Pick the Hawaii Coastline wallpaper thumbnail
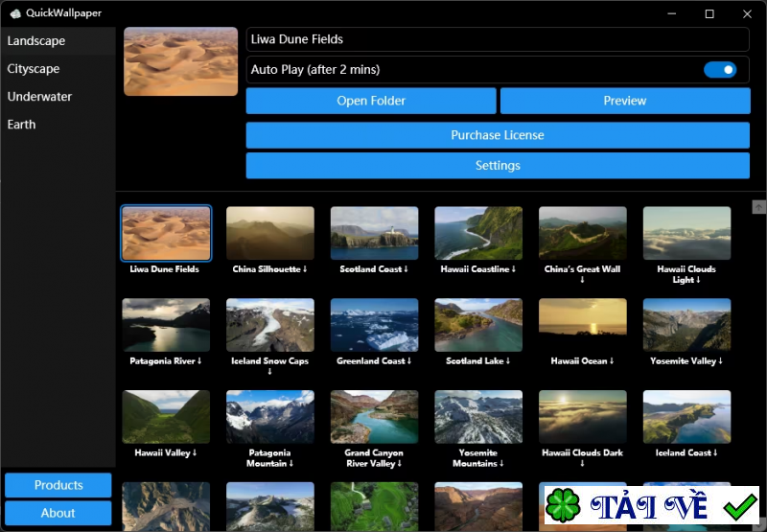The image size is (767, 532). (478, 233)
